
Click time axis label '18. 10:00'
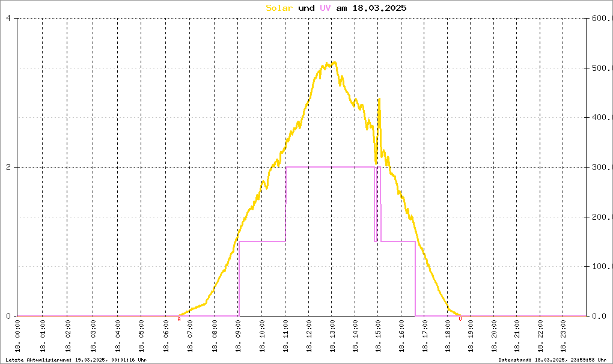point(262,336)
